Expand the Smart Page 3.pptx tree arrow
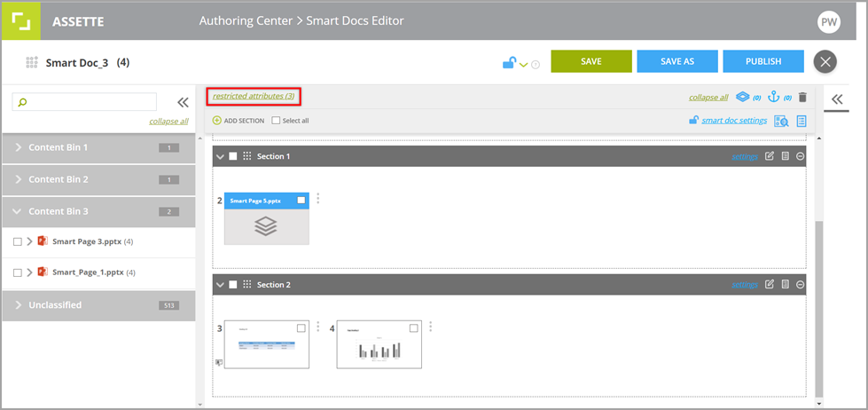This screenshot has height=410, width=868. 30,241
